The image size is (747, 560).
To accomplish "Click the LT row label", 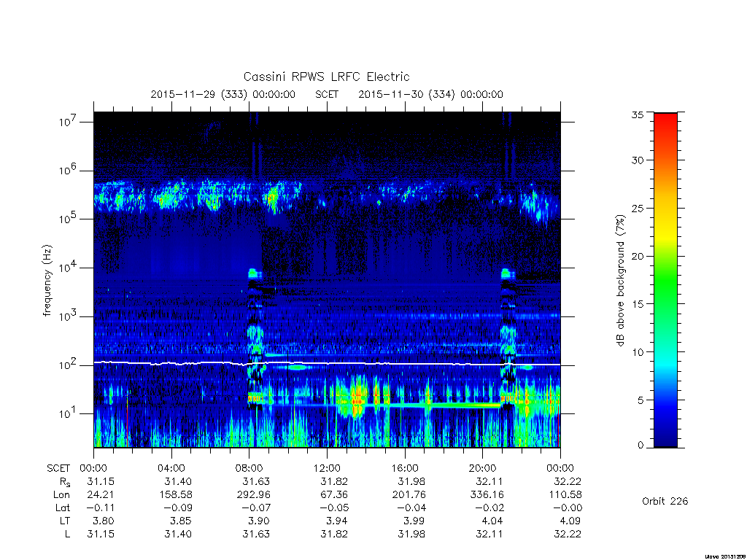I will point(65,521).
